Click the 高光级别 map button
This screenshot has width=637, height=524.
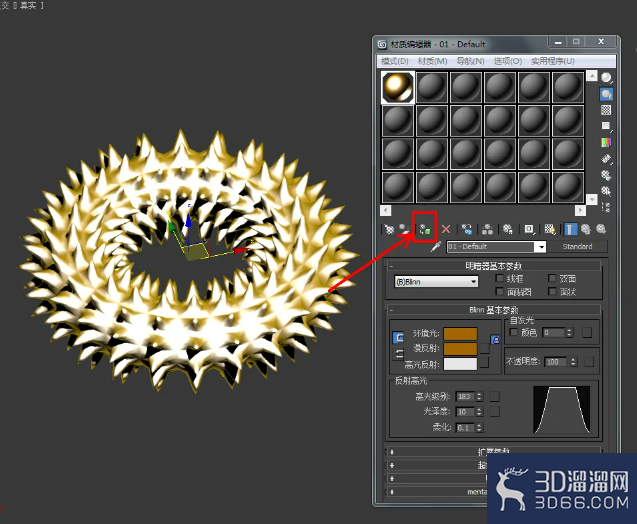click(494, 396)
